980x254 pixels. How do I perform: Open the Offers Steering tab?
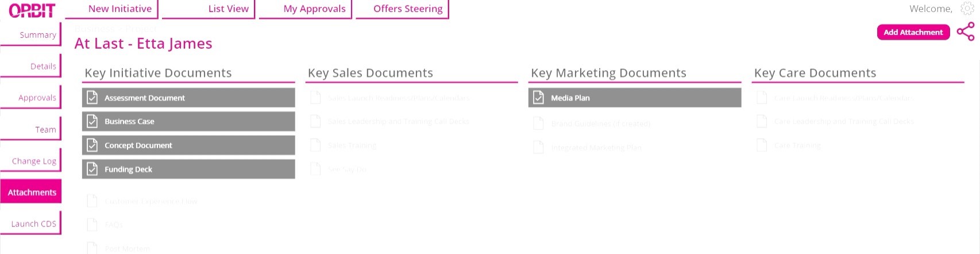(408, 9)
